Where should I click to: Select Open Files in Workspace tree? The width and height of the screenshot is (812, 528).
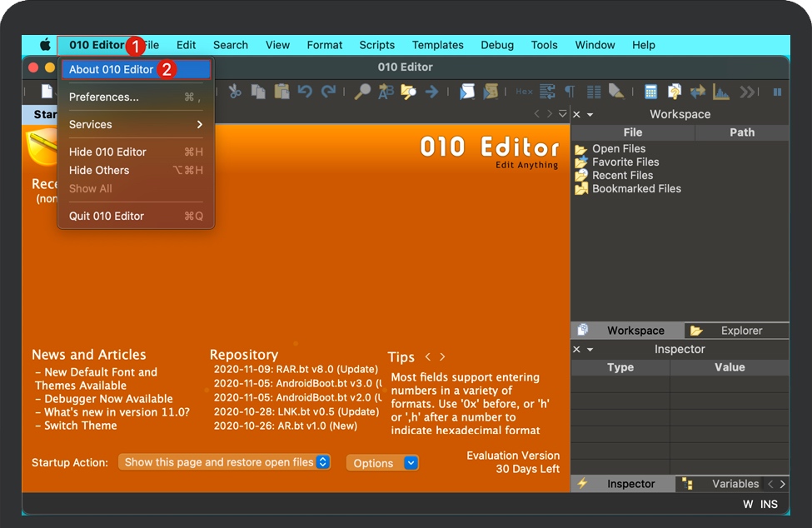tap(619, 148)
